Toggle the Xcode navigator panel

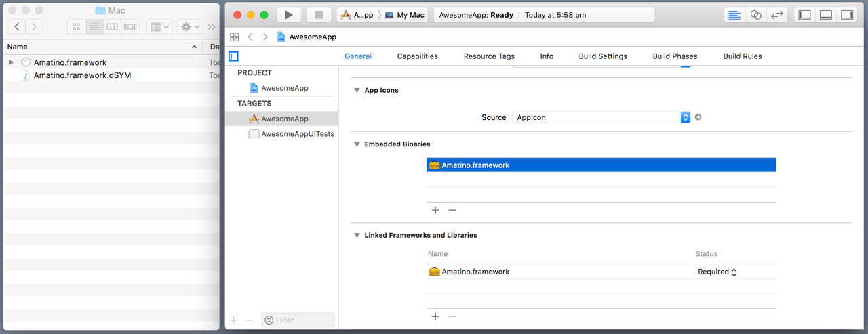[804, 15]
